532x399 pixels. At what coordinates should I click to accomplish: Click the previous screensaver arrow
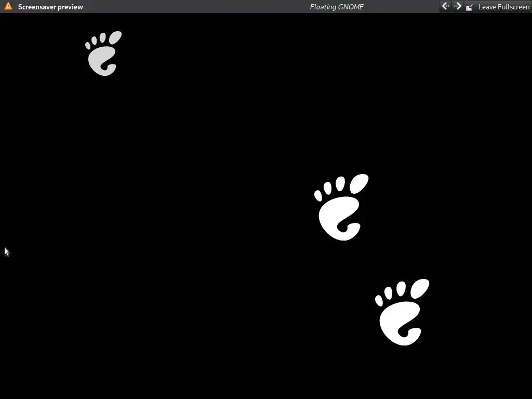point(445,6)
